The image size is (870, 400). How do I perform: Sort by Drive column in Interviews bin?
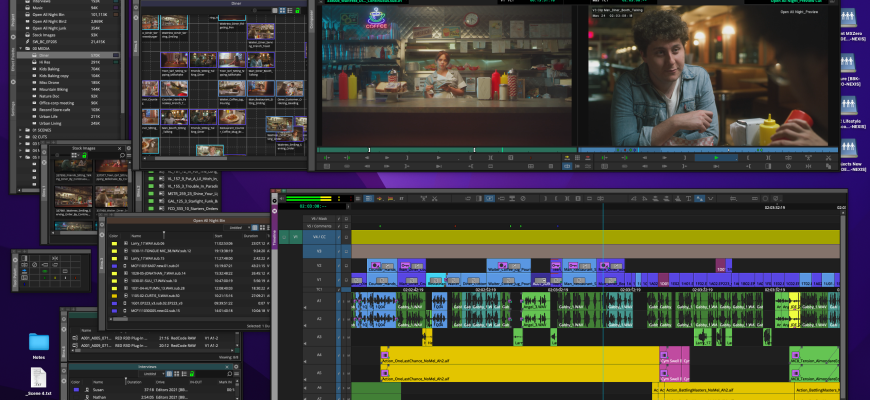(160, 382)
